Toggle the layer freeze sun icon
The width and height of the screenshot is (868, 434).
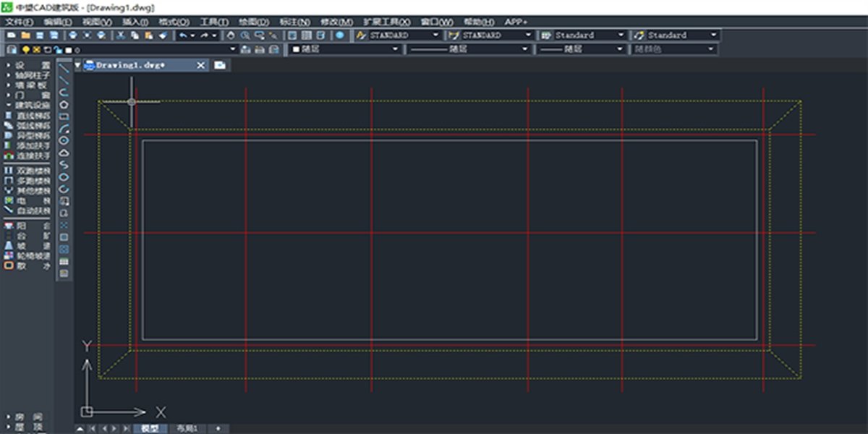(x=36, y=49)
